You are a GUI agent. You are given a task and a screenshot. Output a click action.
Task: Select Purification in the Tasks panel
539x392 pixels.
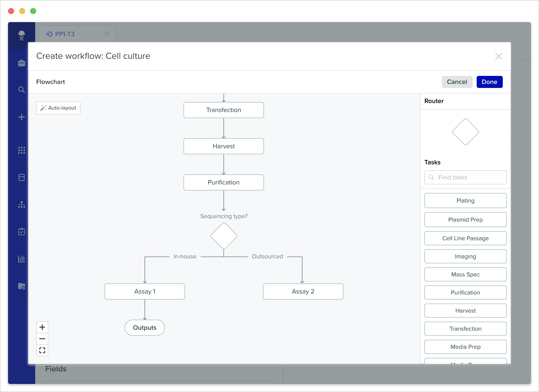point(466,292)
